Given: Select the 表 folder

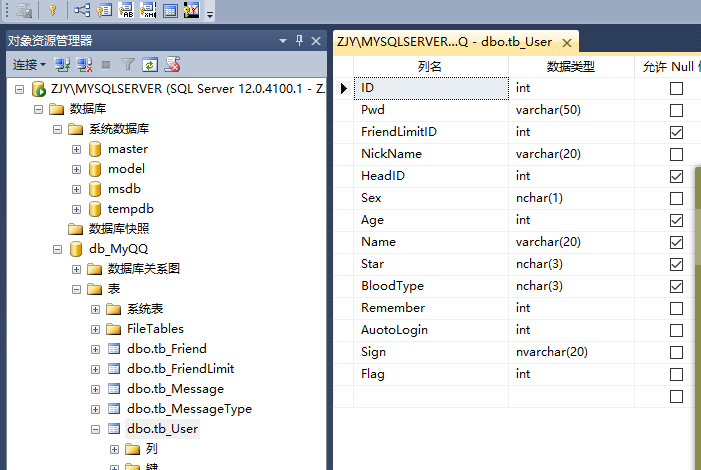Looking at the screenshot, I should click(x=114, y=289).
